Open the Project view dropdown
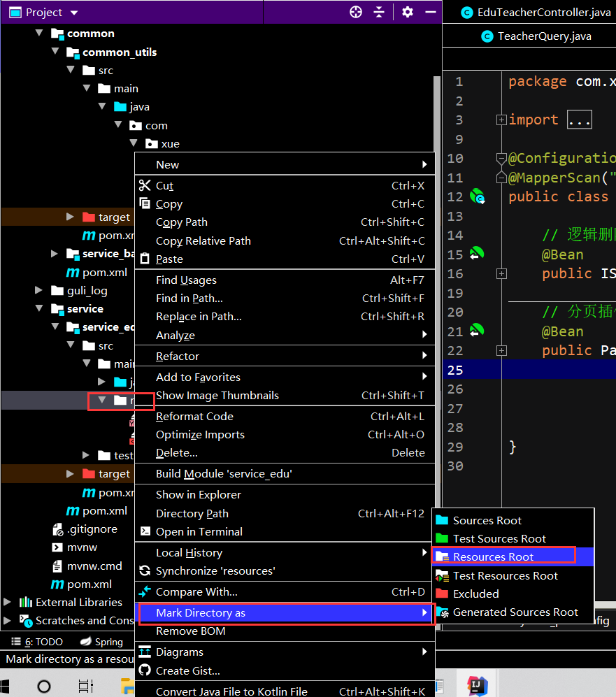616x697 pixels. tap(74, 13)
